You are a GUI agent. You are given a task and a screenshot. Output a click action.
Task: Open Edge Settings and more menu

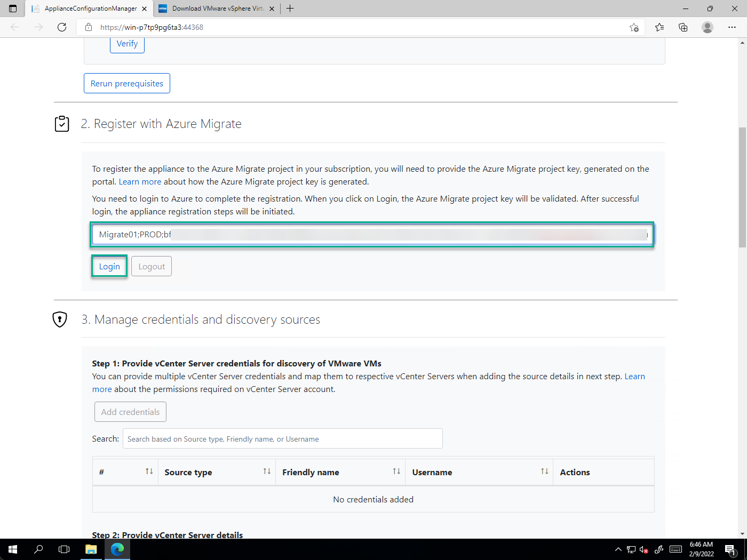tap(732, 27)
